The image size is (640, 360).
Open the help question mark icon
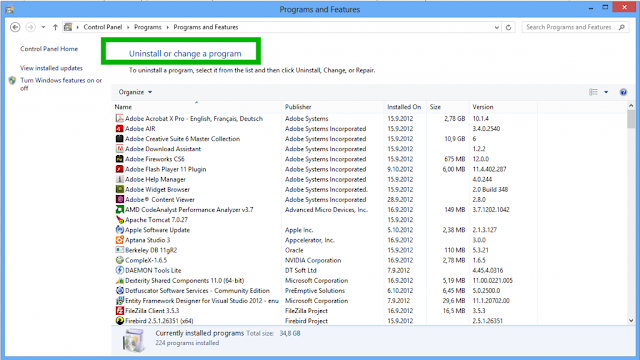(x=623, y=92)
